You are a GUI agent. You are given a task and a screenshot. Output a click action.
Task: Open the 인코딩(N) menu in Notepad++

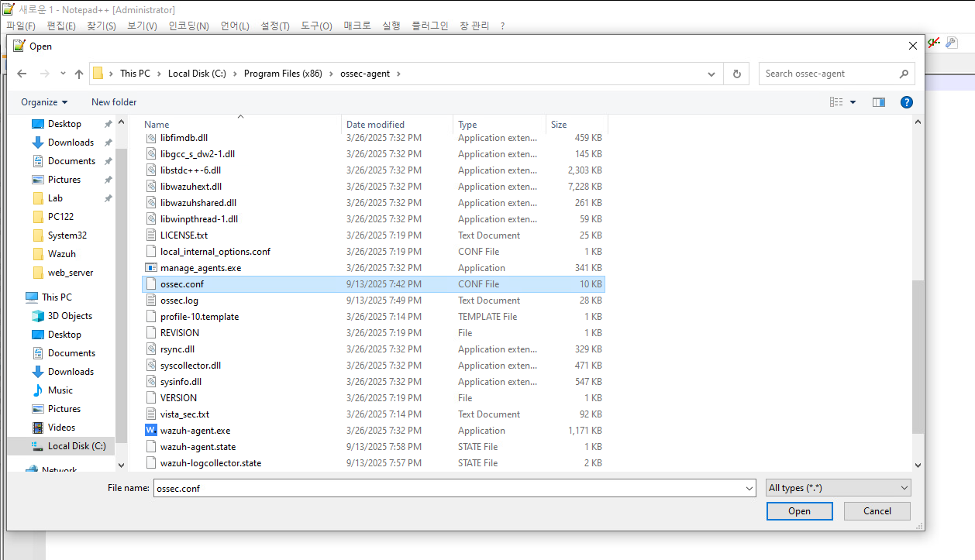(189, 26)
